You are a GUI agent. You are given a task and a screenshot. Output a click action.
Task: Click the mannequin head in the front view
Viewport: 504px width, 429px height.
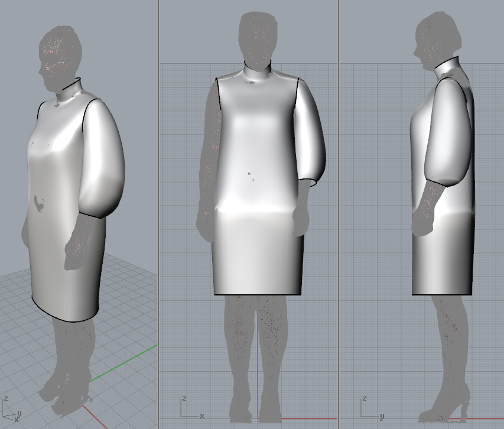click(258, 40)
